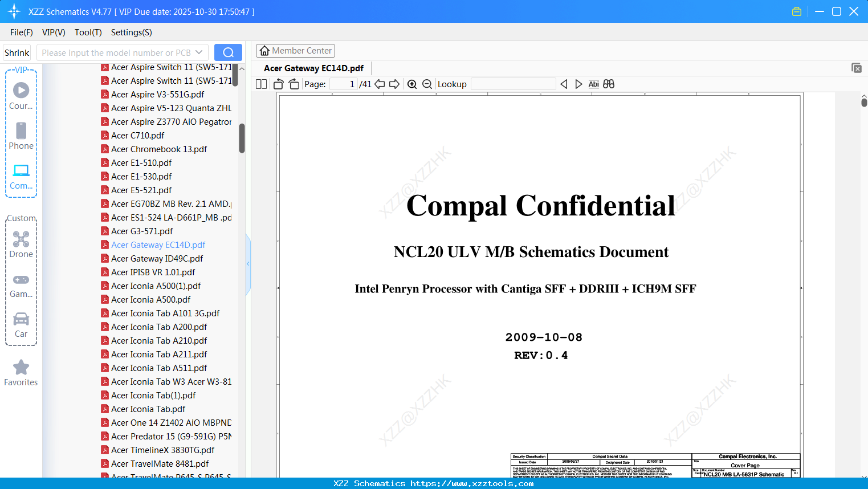Open Acer Iconia Tab A101 3G.pdf

(160, 313)
